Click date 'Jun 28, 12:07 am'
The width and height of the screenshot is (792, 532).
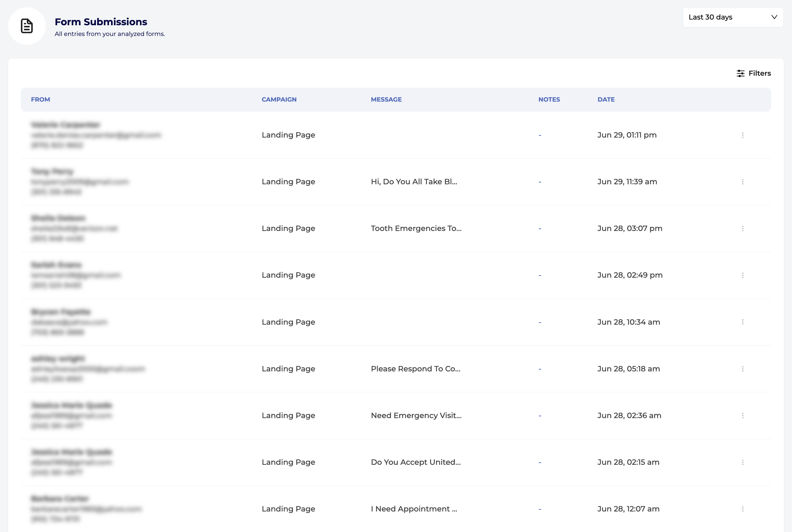click(x=628, y=509)
